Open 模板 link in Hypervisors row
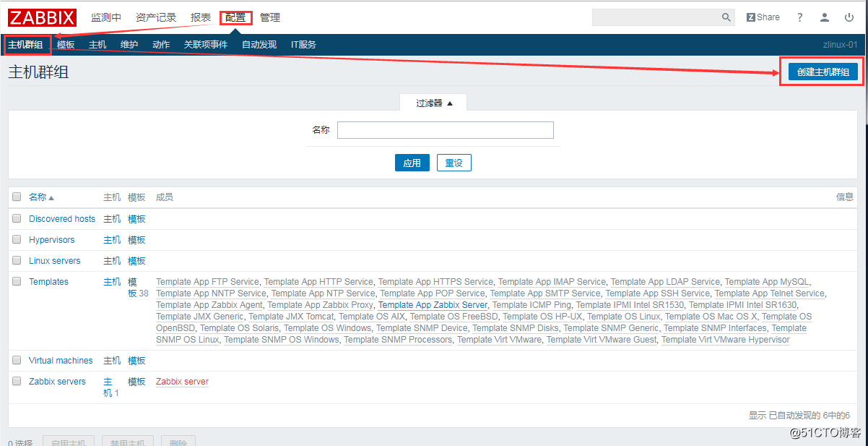Viewport: 868px width, 446px height. pos(136,239)
